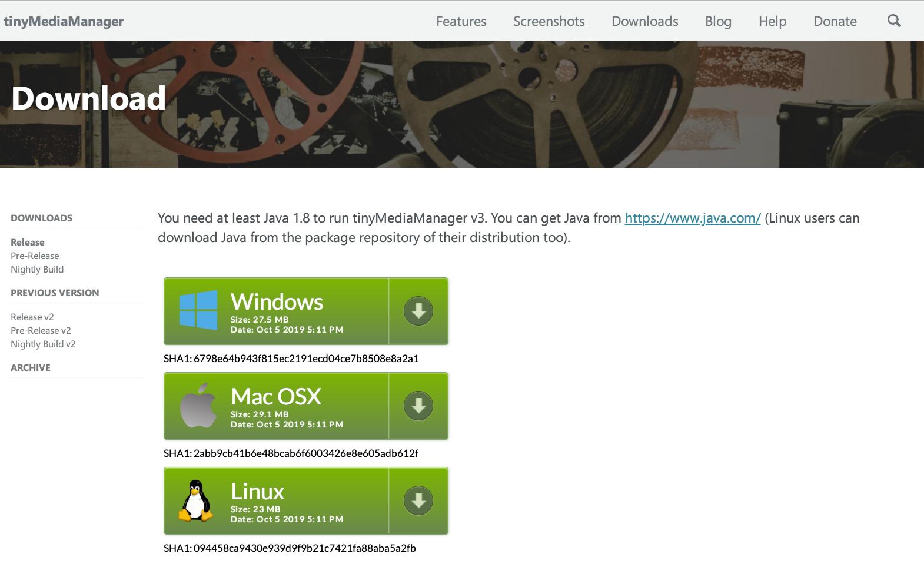Select Donate in the navigation bar
This screenshot has height=577, width=924.
(x=835, y=22)
